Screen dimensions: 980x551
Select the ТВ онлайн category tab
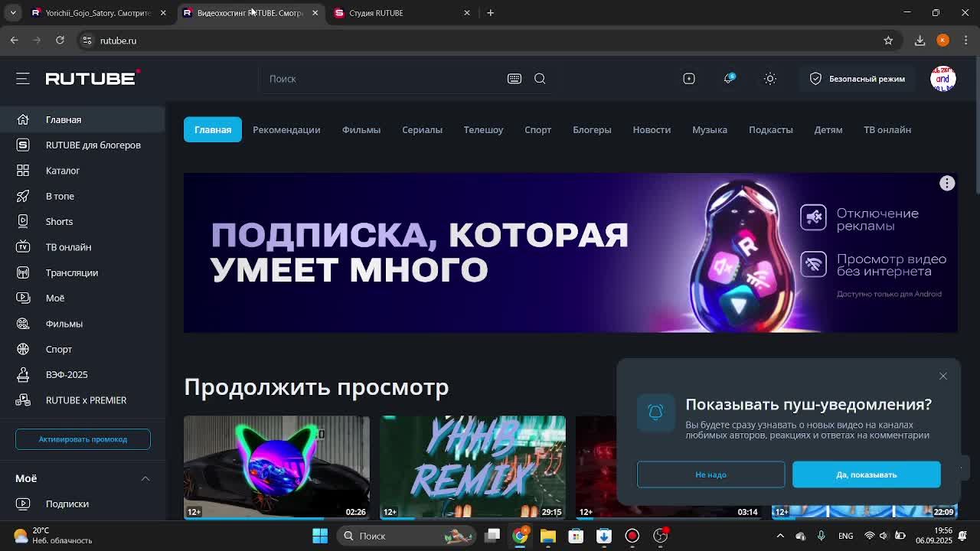(x=887, y=129)
